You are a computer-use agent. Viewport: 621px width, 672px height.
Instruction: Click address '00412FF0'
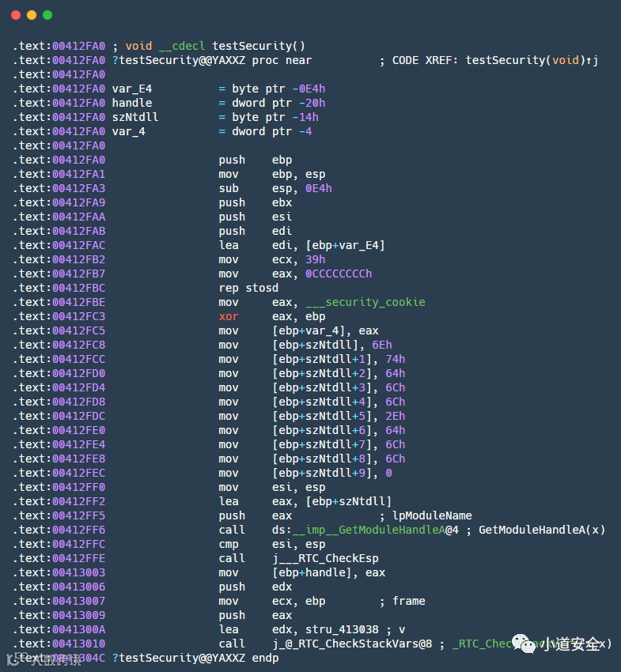coord(79,487)
